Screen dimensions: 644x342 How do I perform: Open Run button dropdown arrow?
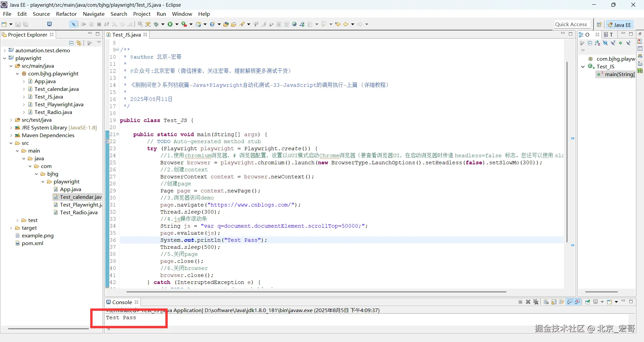pos(177,24)
